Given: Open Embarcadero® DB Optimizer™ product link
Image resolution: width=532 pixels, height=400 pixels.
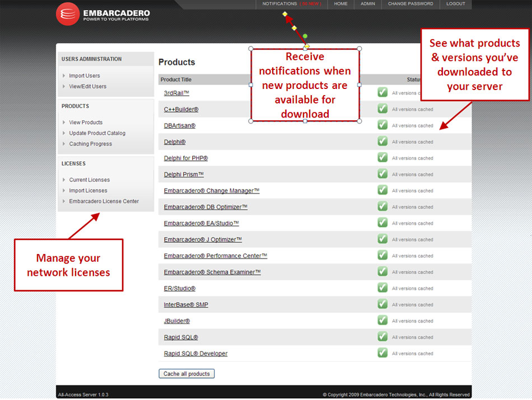Looking at the screenshot, I should 206,207.
